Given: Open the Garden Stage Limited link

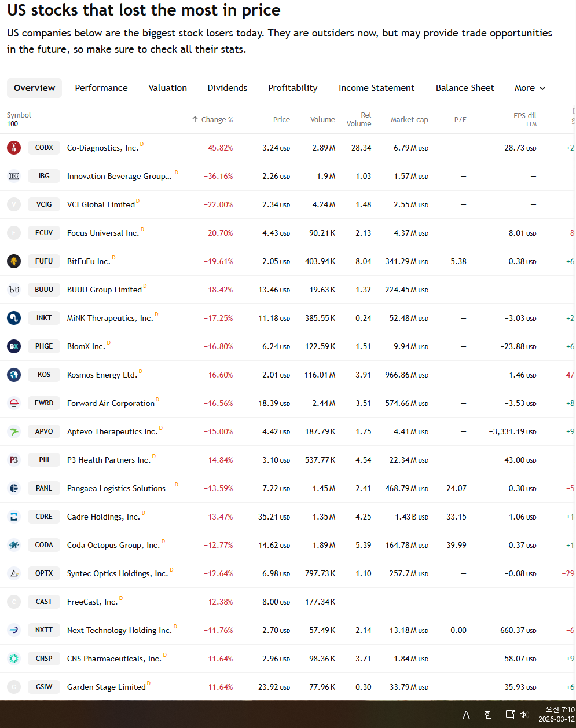Looking at the screenshot, I should [107, 687].
